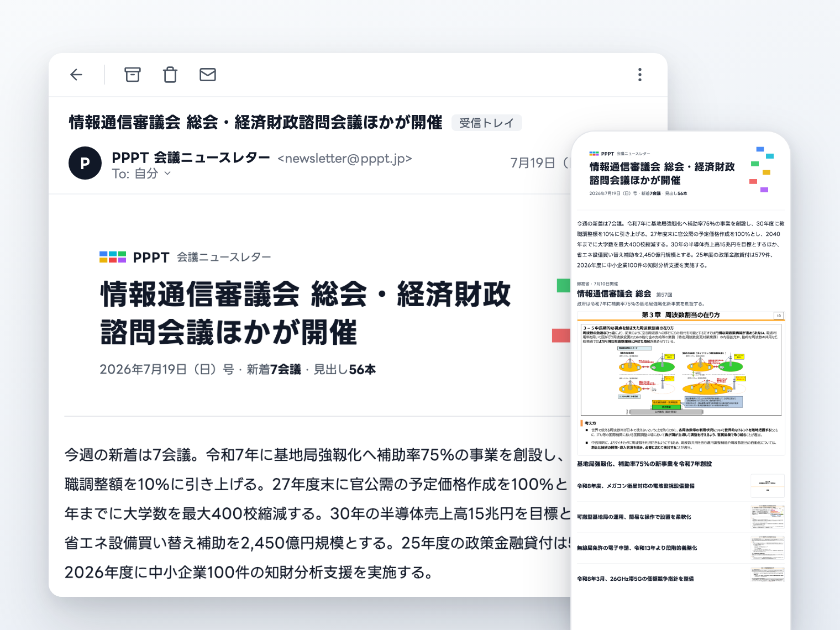
Task: Go back using the left arrow icon
Action: [76, 75]
